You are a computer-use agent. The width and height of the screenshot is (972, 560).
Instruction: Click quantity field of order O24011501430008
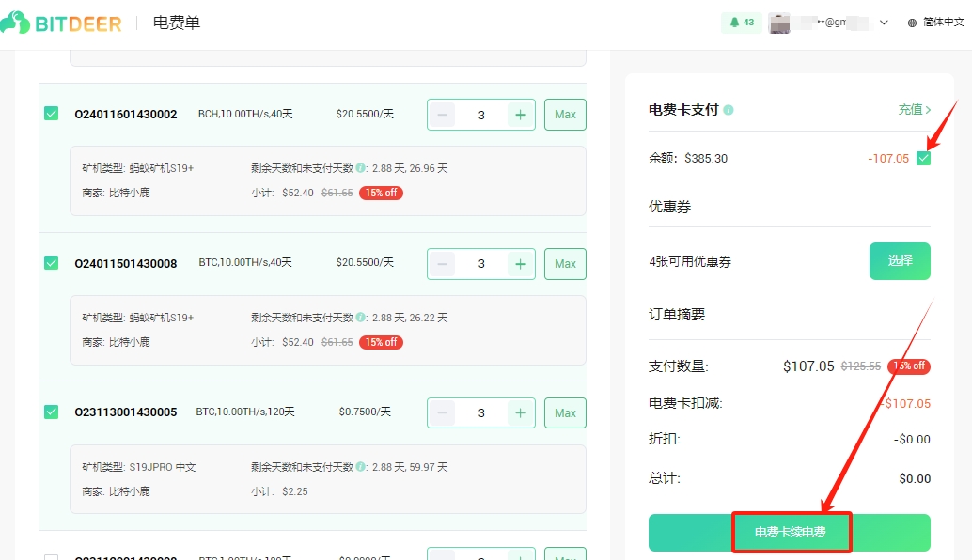click(x=481, y=264)
